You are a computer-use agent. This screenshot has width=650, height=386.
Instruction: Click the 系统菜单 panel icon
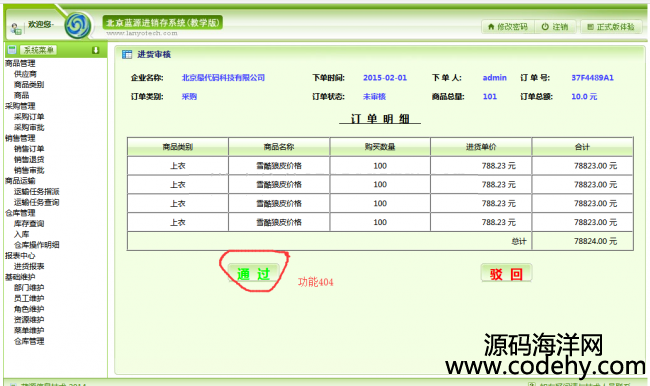tap(12, 50)
